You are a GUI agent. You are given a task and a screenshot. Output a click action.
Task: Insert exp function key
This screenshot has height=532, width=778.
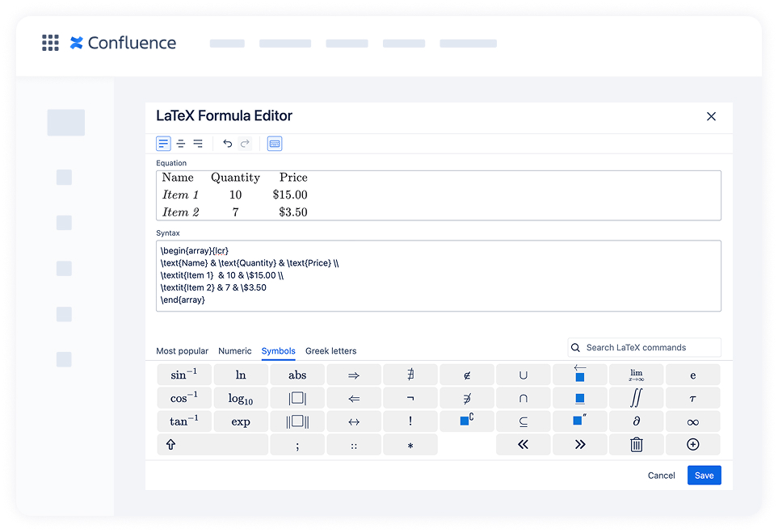click(241, 421)
